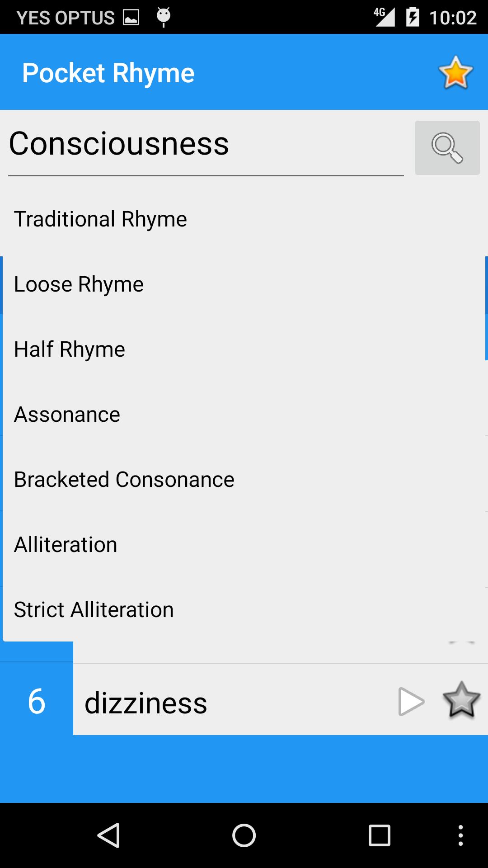Select Traditional Rhyme from the list
Viewport: 488px width, 868px height.
coord(100,219)
